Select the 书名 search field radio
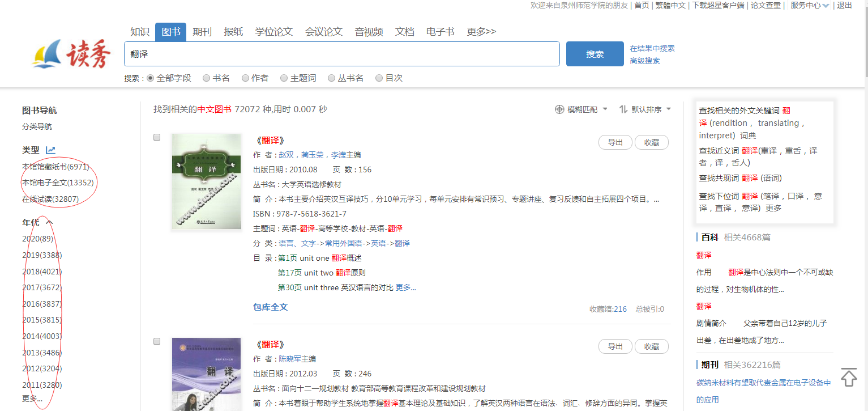This screenshot has height=411, width=868. (x=207, y=78)
